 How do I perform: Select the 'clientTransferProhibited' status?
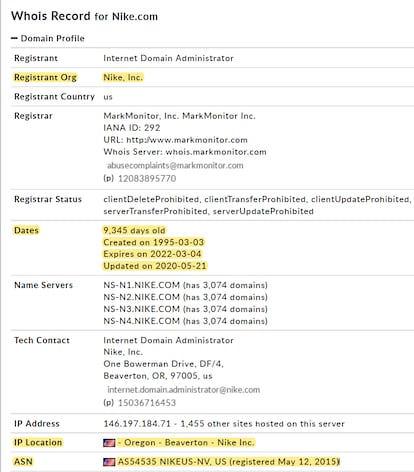tap(255, 199)
